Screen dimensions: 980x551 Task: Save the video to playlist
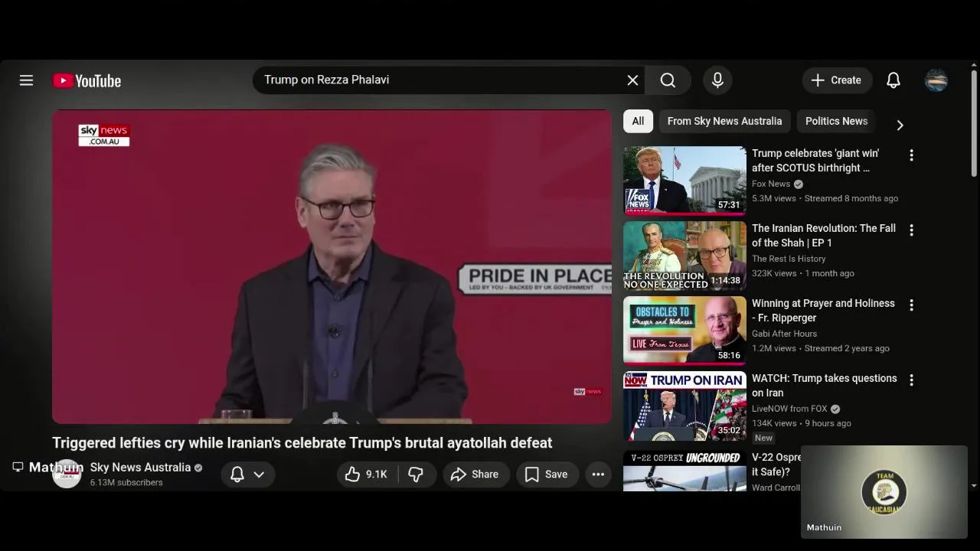[547, 474]
